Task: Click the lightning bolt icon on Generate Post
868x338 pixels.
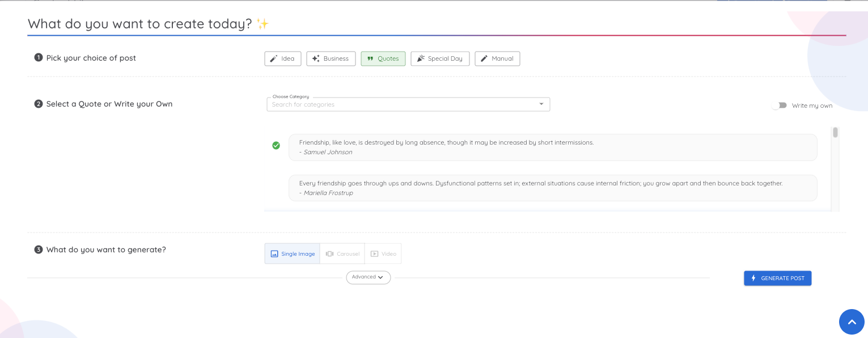Action: (x=753, y=278)
